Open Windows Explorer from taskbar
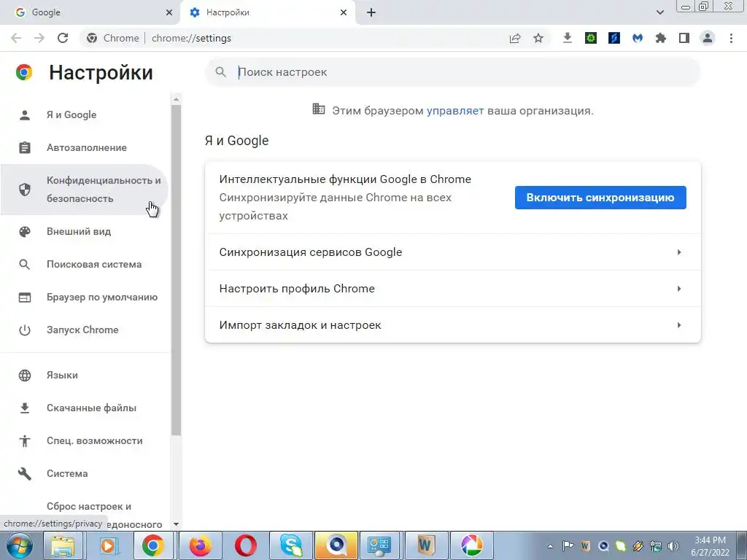The height and width of the screenshot is (560, 747). 63,545
